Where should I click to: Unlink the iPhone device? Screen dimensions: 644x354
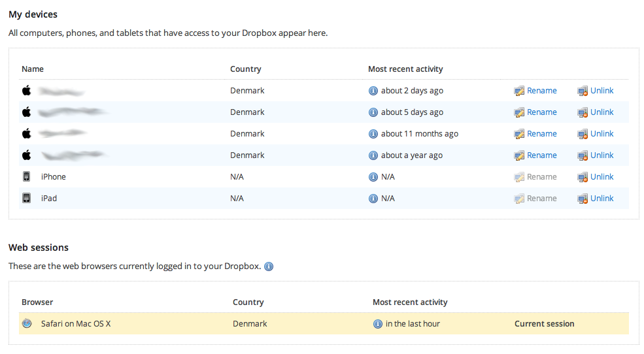(x=602, y=177)
